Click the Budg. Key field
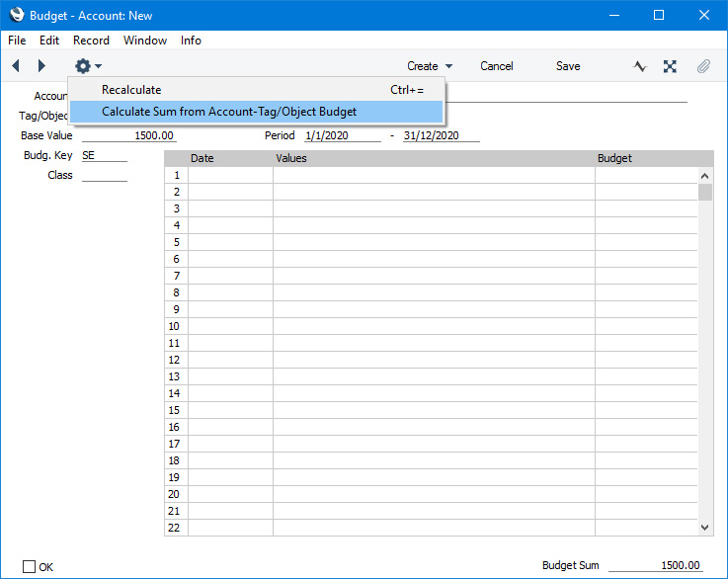Screen dimensions: 728x579 pos(105,155)
